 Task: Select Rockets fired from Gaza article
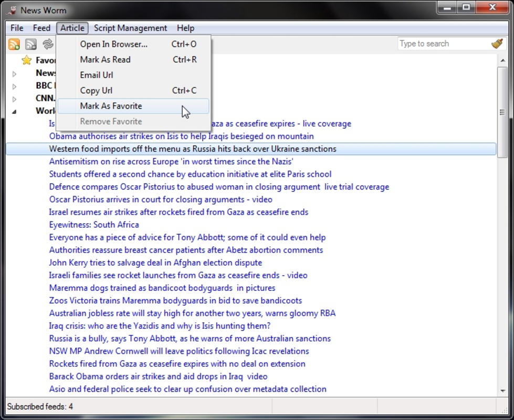[x=177, y=364]
